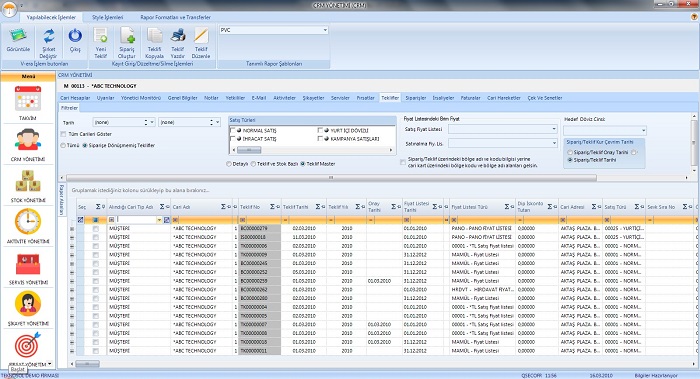This screenshot has height=379, width=700.
Task: Check the select box for row TK00000006
Action: click(96, 246)
